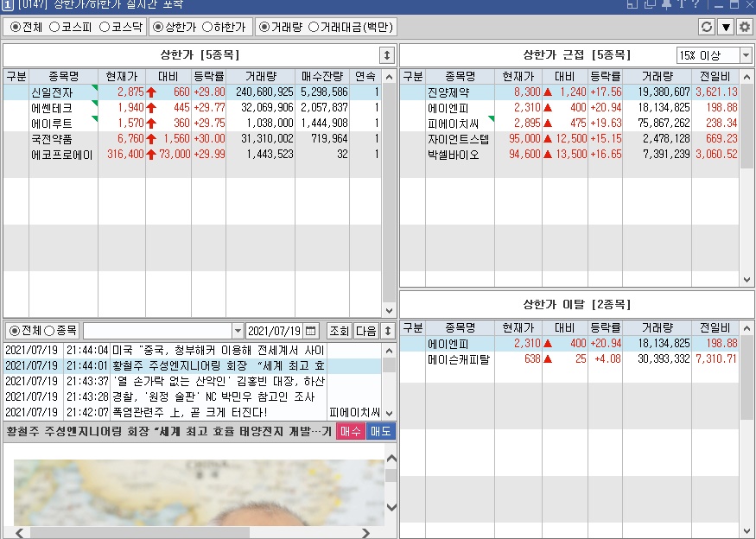Click the 다음 button
The height and width of the screenshot is (539, 756).
click(x=366, y=331)
